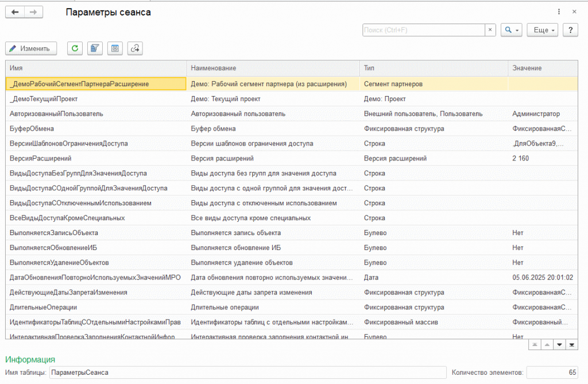Click the Фиксированный массив type cell
The height and width of the screenshot is (384, 588).
(x=434, y=322)
